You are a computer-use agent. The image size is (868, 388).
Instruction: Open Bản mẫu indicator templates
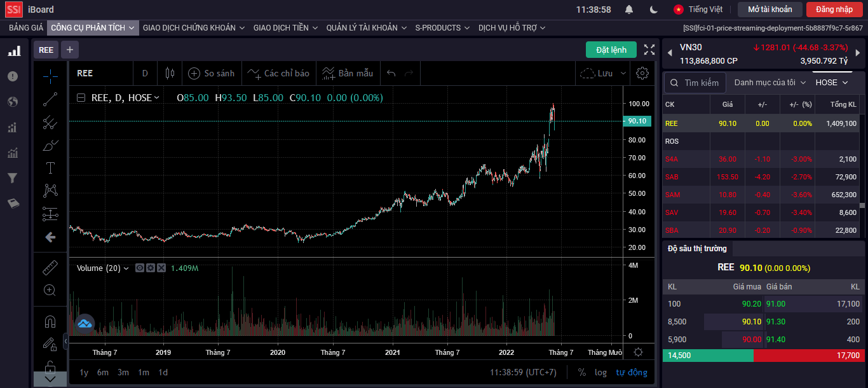[348, 73]
